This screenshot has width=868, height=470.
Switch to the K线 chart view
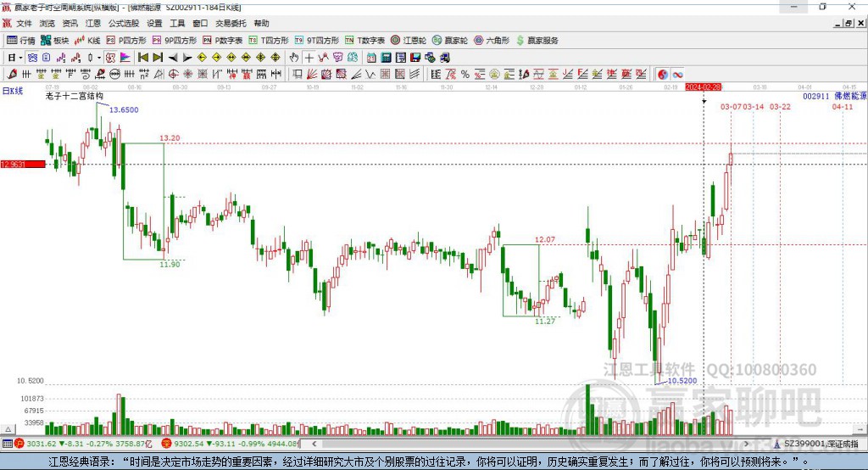click(87, 41)
